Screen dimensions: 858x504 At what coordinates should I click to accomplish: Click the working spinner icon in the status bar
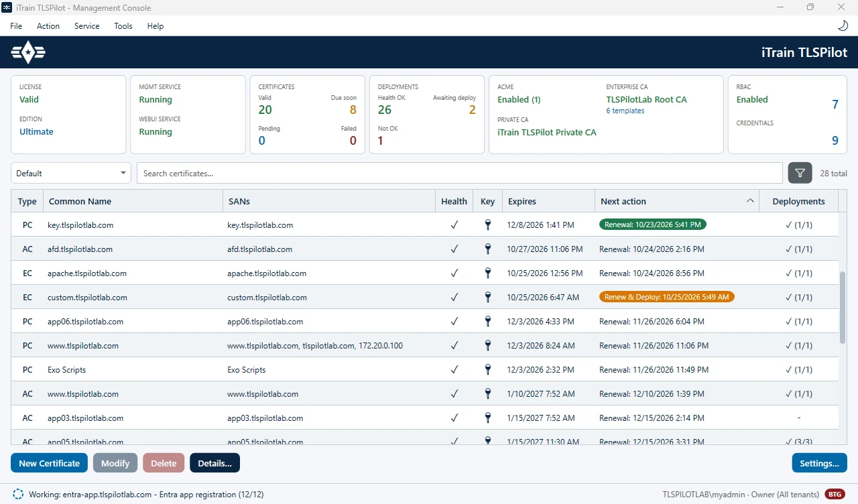(x=18, y=495)
